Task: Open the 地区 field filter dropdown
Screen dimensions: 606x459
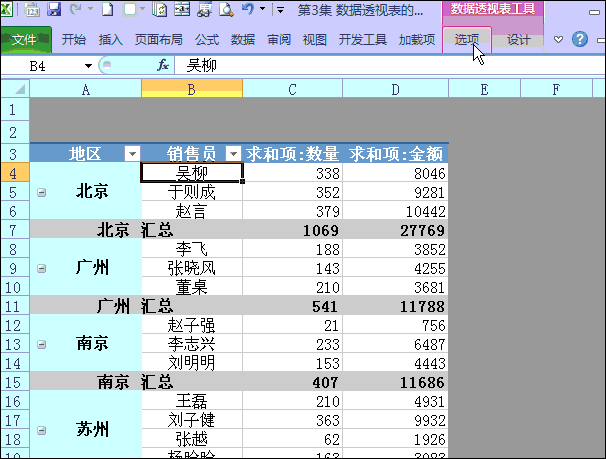Action: coord(131,154)
